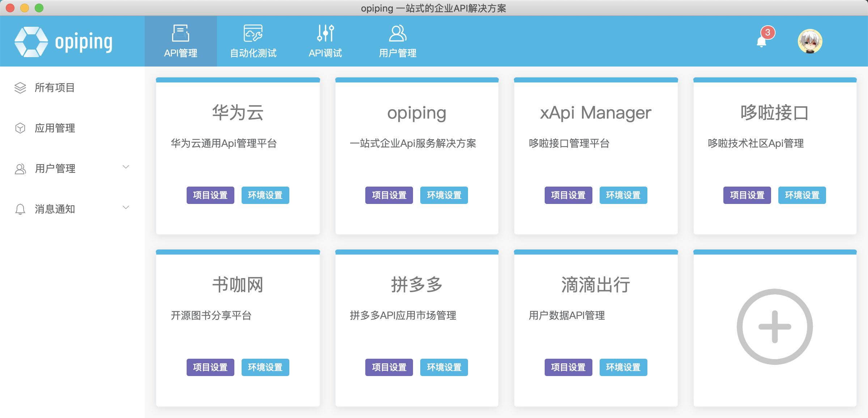Click description 用户数据API管理

[567, 315]
